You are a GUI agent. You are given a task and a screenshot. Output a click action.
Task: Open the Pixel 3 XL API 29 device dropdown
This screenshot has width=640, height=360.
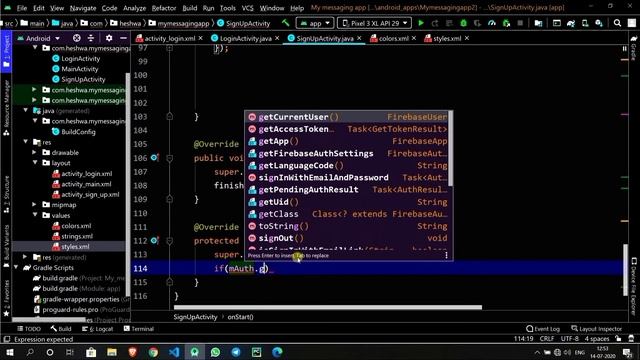tap(374, 23)
